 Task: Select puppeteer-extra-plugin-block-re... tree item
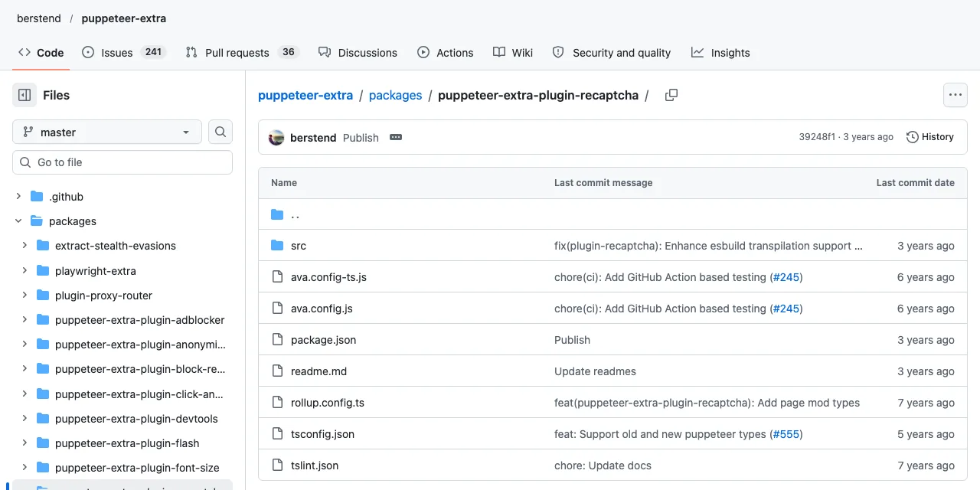tap(140, 369)
